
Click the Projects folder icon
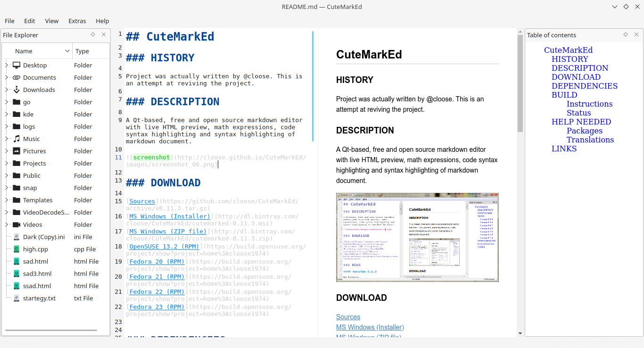17,163
